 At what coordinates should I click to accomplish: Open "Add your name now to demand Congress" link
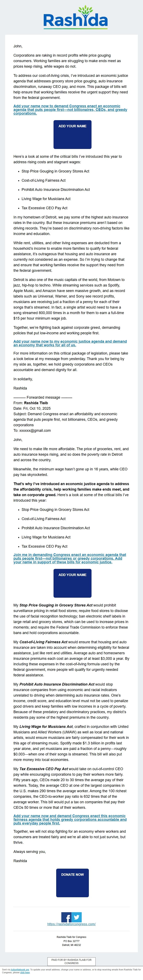coord(70,110)
